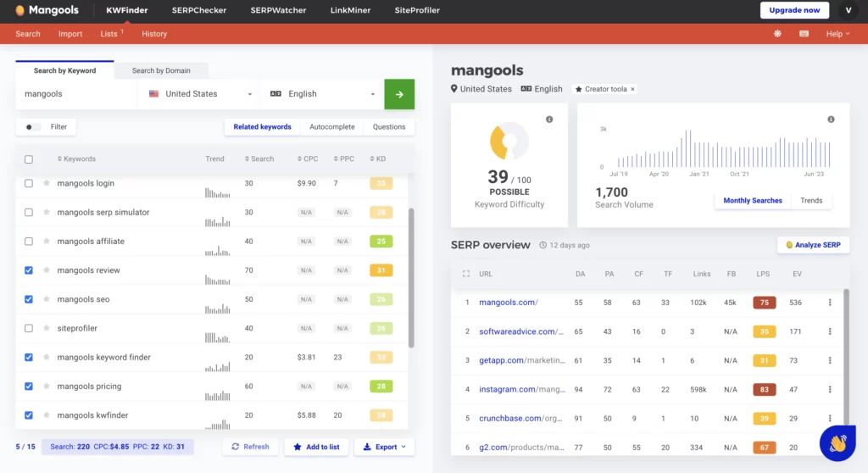
Task: Uncheck mangools pricing checkbox
Action: pos(29,386)
